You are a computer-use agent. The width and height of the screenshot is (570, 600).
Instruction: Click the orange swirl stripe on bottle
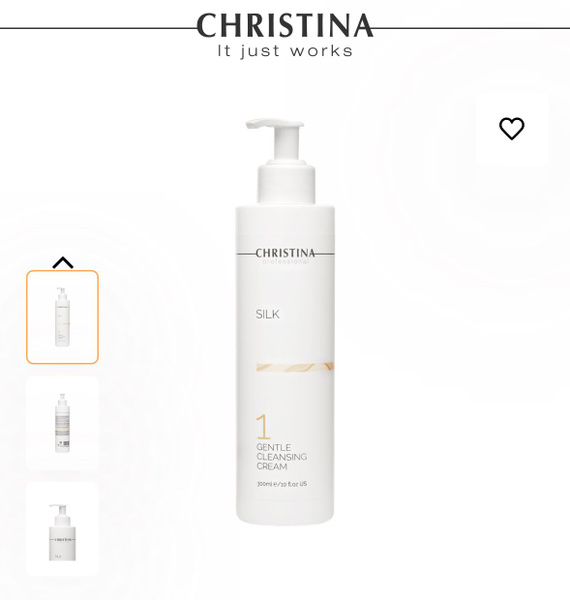pos(295,367)
